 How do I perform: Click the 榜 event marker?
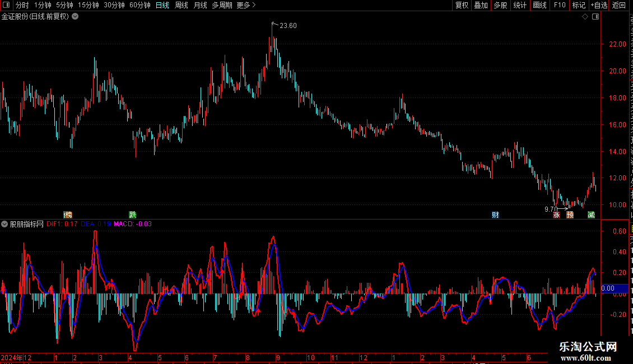pyautogui.click(x=68, y=214)
